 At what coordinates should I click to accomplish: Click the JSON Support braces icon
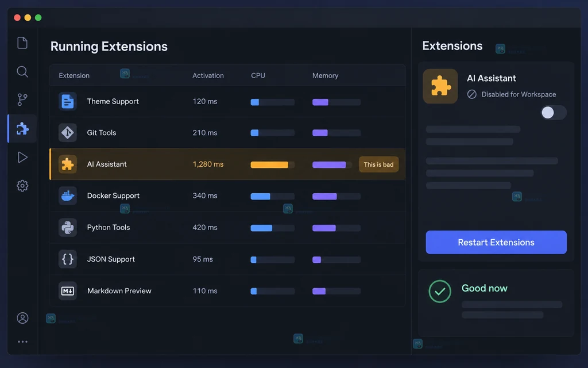pyautogui.click(x=68, y=259)
